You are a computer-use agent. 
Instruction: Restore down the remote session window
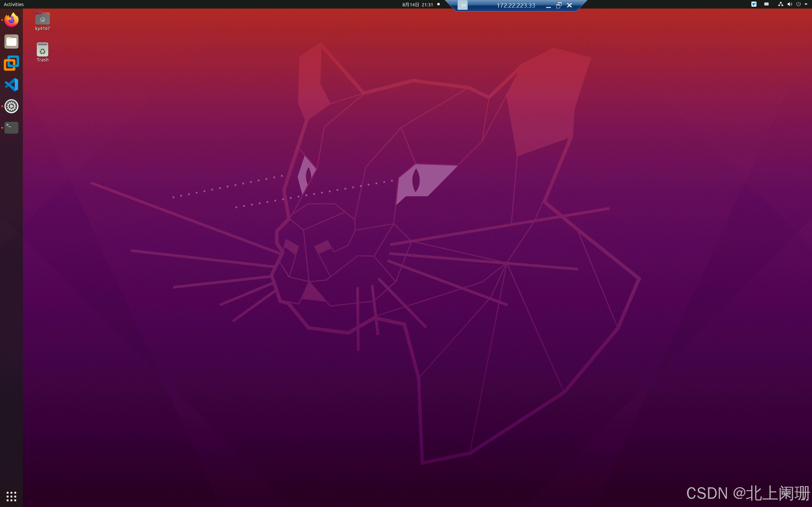559,5
